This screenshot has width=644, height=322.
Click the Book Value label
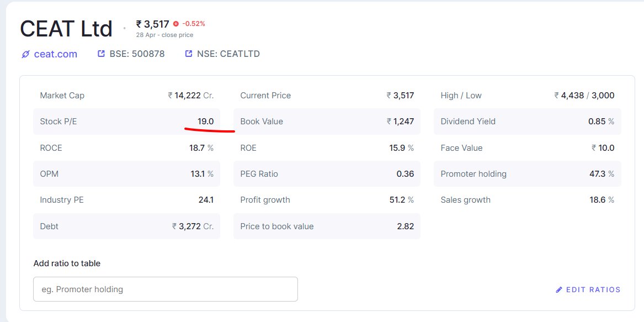262,122
